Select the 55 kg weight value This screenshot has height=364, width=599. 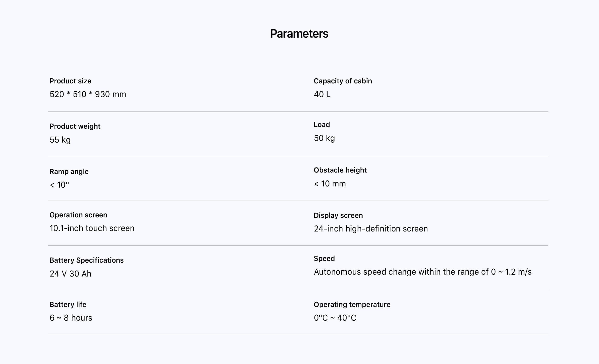coord(60,140)
